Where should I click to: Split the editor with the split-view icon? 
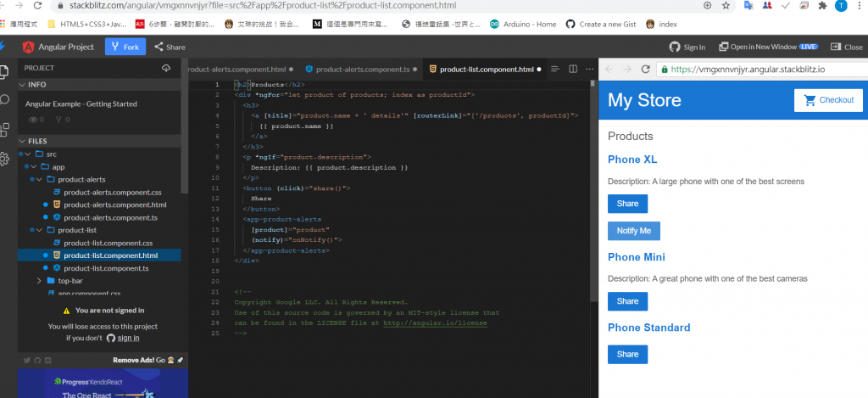[x=573, y=70]
